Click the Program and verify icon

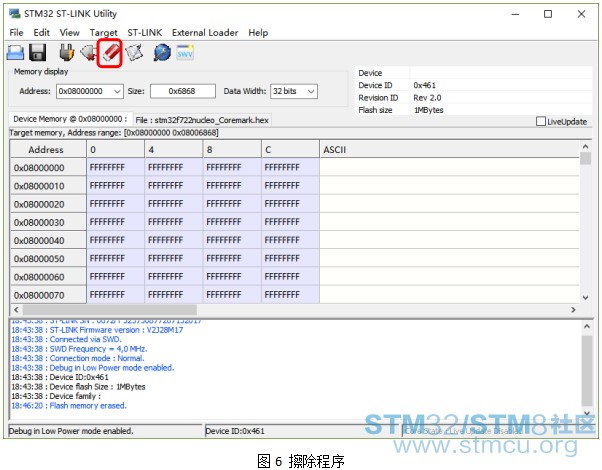(x=134, y=53)
